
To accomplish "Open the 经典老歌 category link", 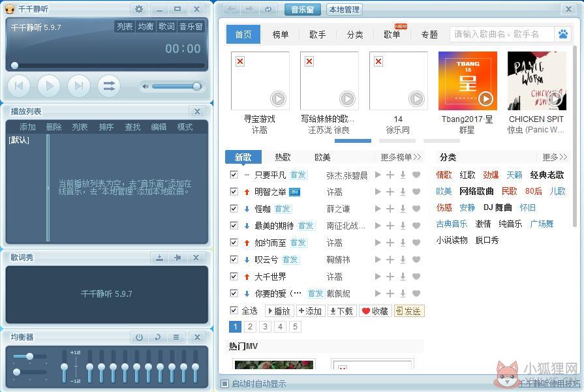I will coord(547,175).
